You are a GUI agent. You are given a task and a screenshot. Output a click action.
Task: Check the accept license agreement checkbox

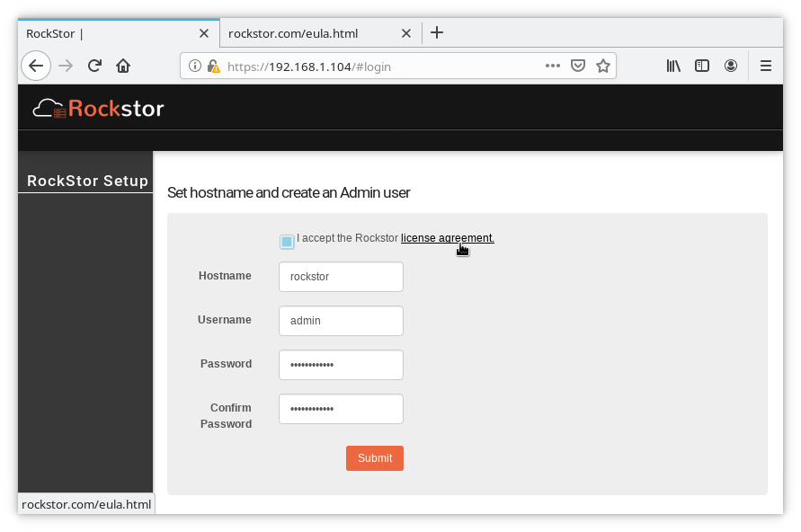coord(287,242)
